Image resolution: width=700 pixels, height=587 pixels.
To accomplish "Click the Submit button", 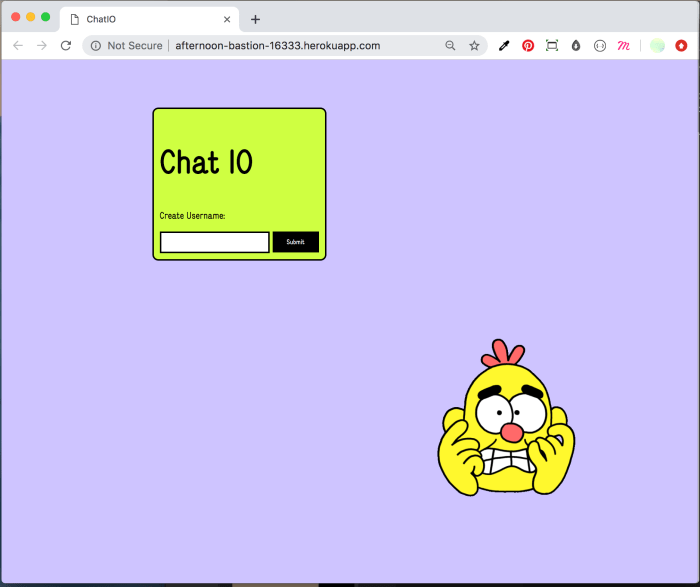I will 296,242.
